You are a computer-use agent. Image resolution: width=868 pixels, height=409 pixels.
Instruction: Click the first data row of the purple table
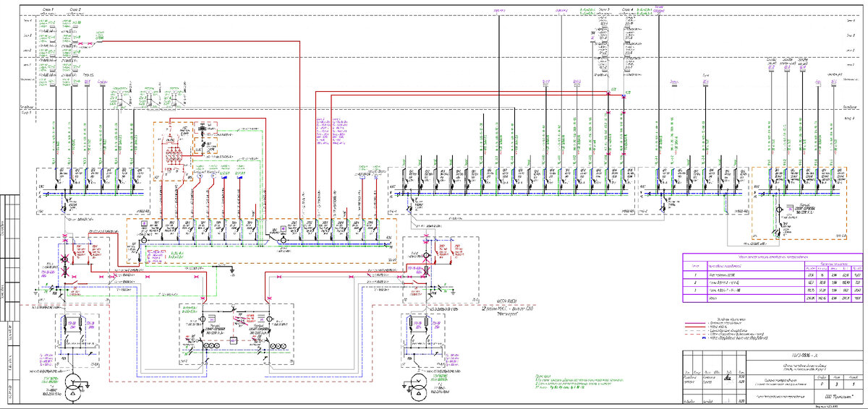pyautogui.click(x=773, y=275)
